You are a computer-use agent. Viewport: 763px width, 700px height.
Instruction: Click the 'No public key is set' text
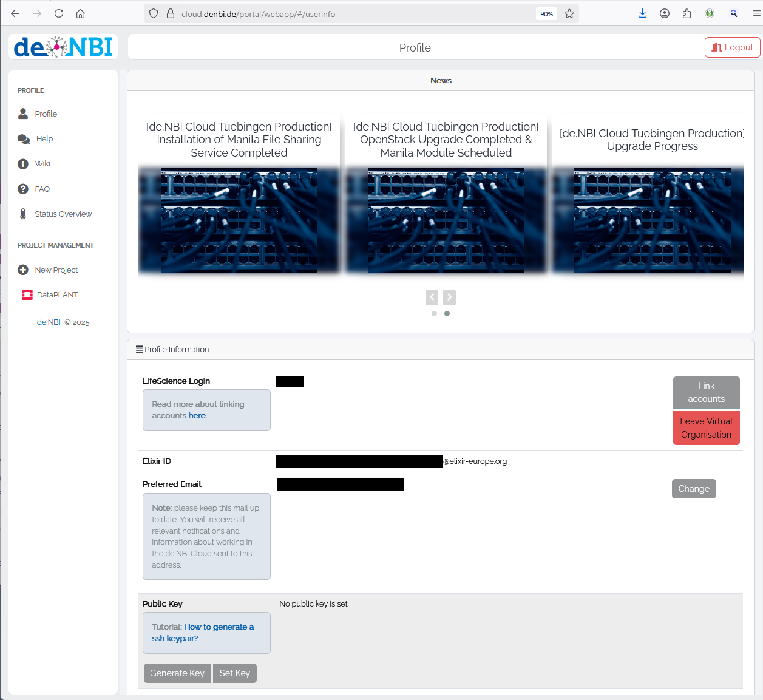[313, 604]
